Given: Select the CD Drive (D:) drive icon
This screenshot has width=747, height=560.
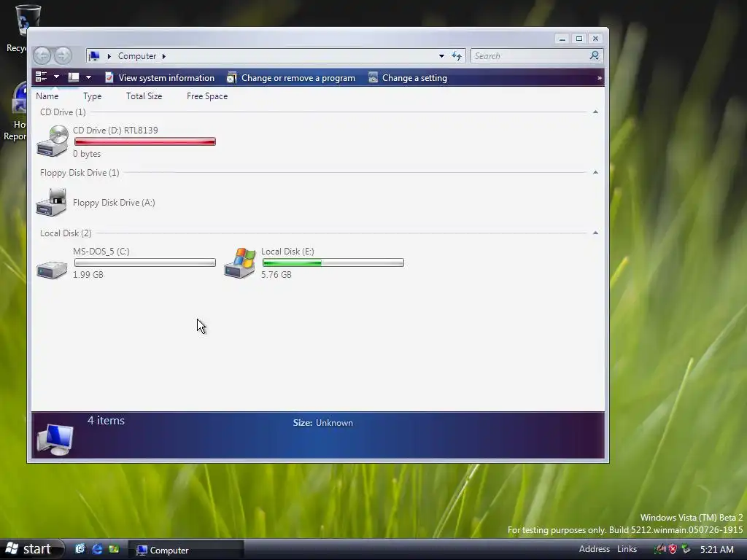Looking at the screenshot, I should coord(53,141).
